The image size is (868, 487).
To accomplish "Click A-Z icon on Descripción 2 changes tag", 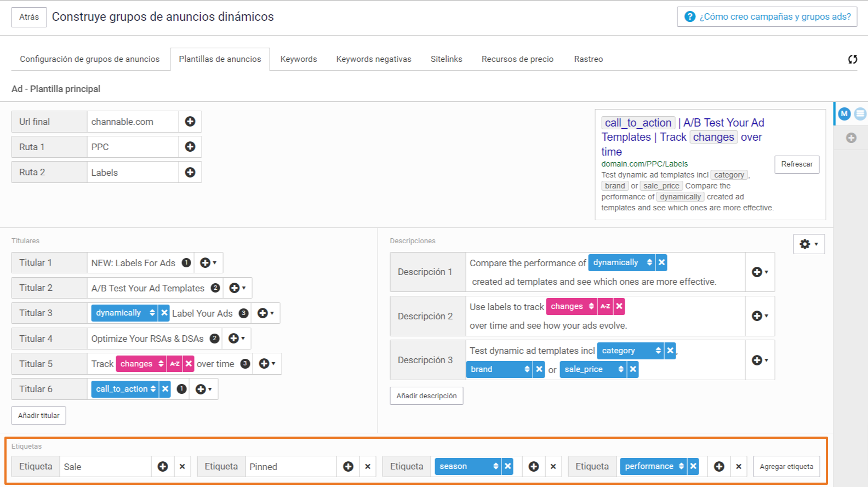I will point(605,306).
